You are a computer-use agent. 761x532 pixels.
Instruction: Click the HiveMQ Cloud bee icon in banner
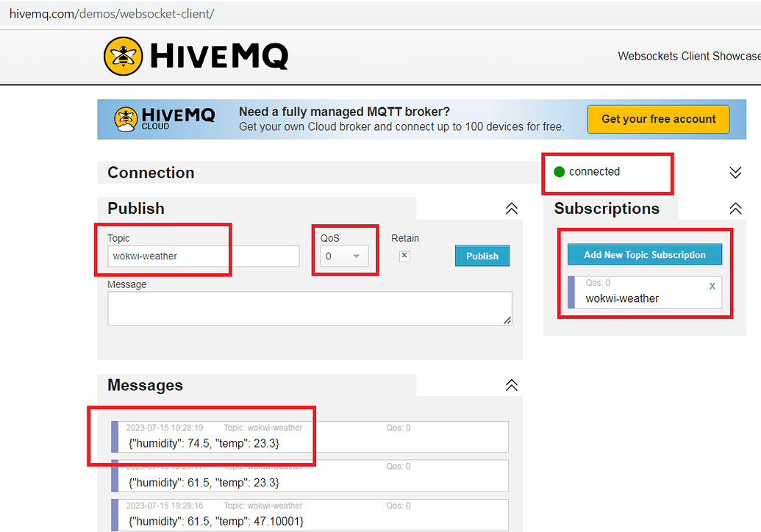point(126,119)
